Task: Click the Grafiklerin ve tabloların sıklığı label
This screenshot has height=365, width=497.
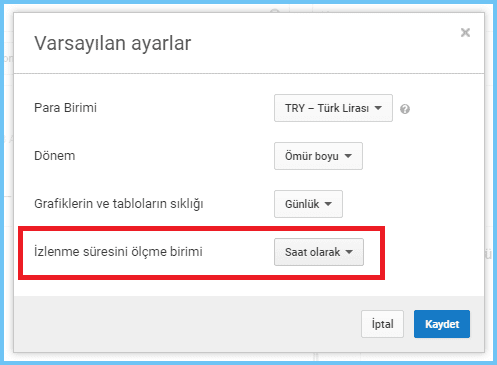Action: 119,204
